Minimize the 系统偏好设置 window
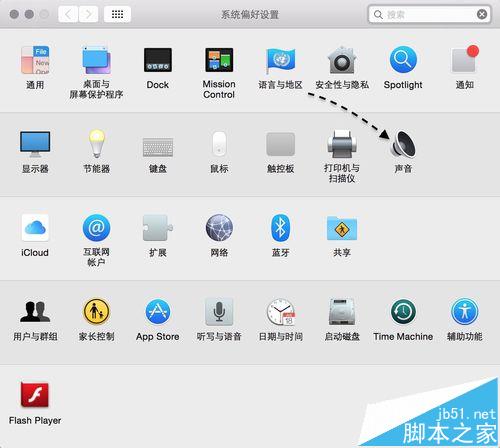The height and width of the screenshot is (448, 500). click(29, 14)
